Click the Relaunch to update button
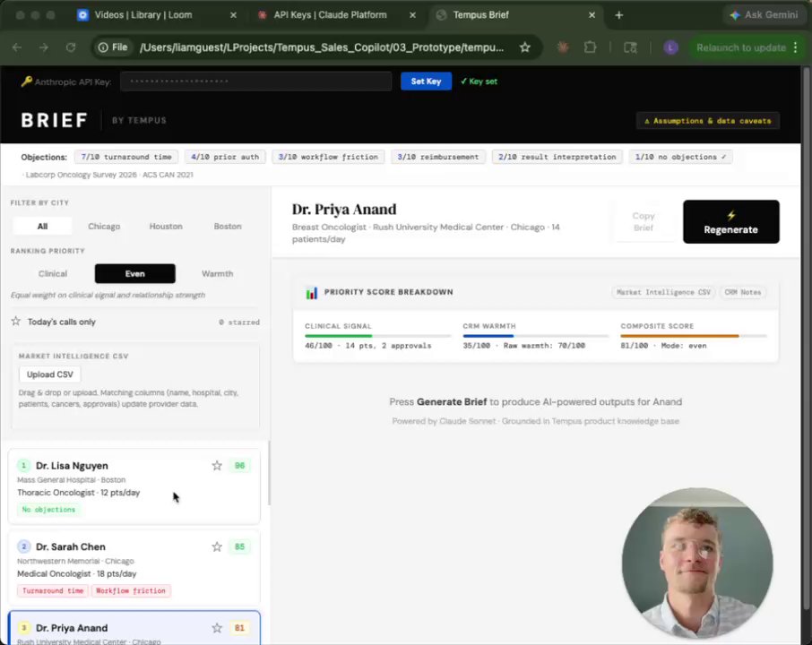Image resolution: width=812 pixels, height=645 pixels. (740, 47)
